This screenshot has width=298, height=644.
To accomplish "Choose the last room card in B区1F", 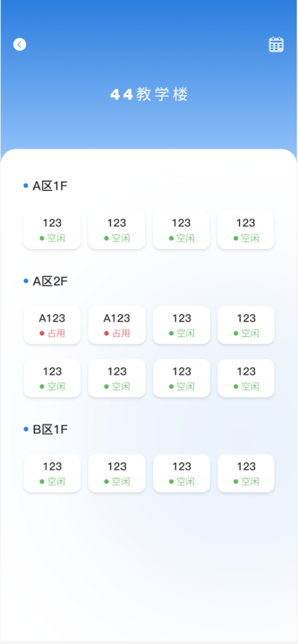I will [246, 473].
